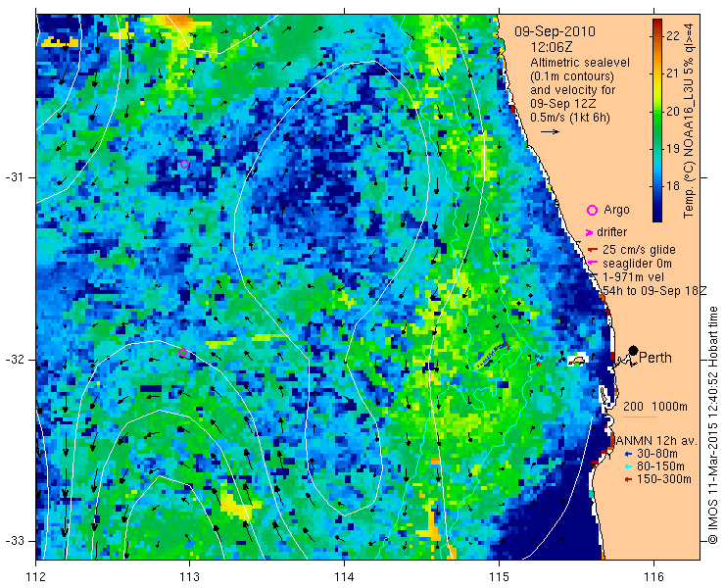The image size is (725, 588).
Task: Click the temperature color bar
Action: [x=657, y=121]
